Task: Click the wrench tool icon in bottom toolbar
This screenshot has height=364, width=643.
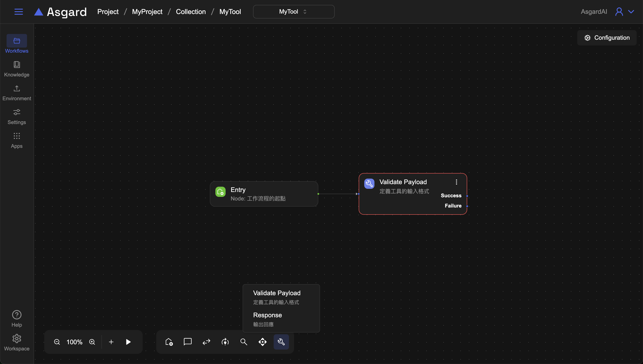Action: 281,342
